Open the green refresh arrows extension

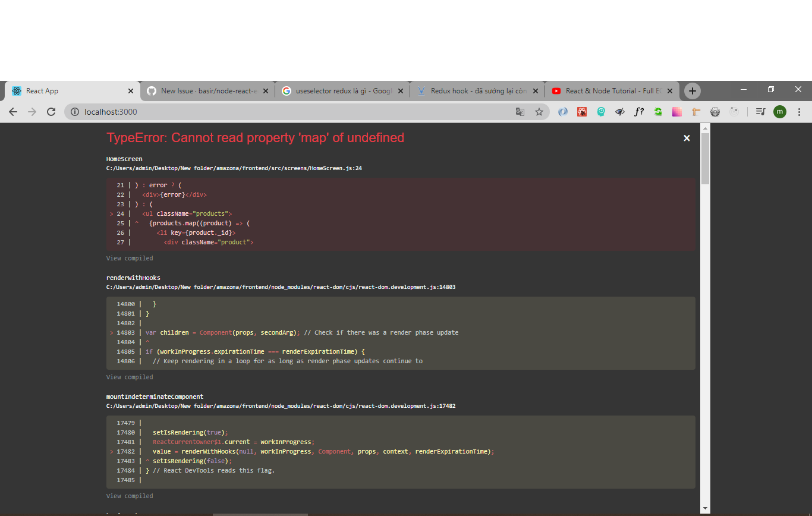(x=658, y=112)
